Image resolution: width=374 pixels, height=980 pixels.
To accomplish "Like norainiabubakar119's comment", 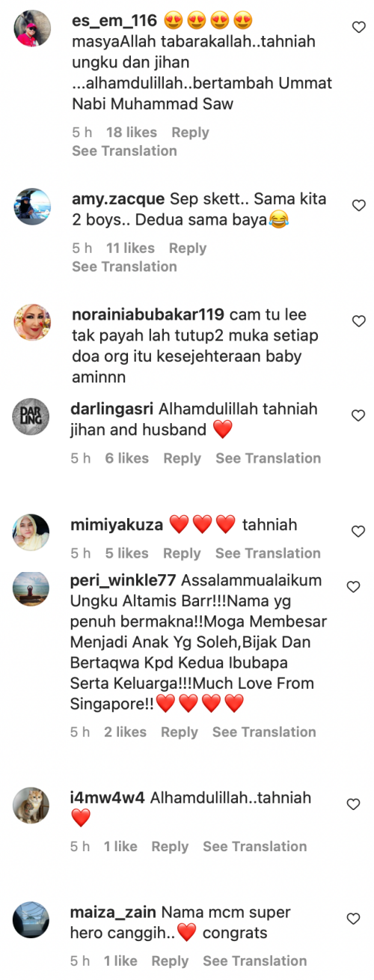I will 358,321.
